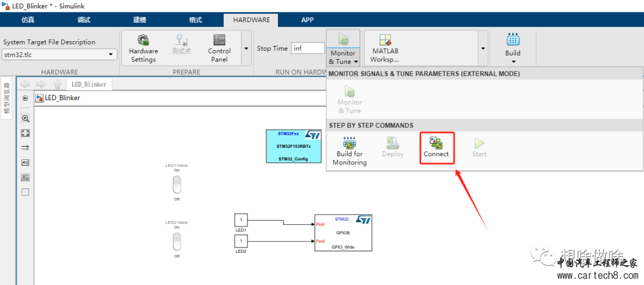Click STM32F103RBTx text on config block
This screenshot has height=285, width=644.
pyautogui.click(x=293, y=146)
